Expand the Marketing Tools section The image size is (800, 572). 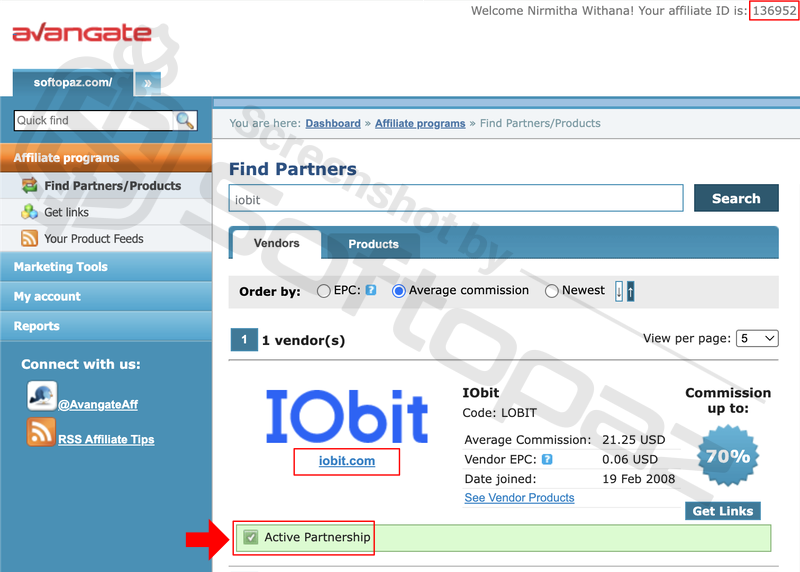click(106, 267)
